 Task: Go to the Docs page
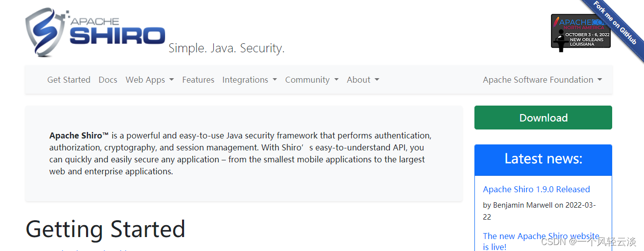(108, 80)
